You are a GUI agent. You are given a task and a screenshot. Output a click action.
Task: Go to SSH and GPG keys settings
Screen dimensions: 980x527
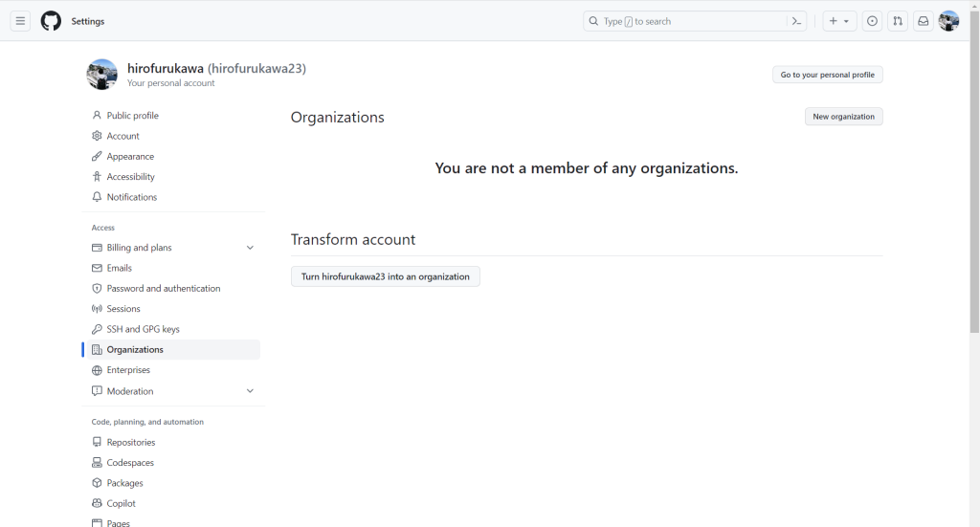click(x=143, y=329)
